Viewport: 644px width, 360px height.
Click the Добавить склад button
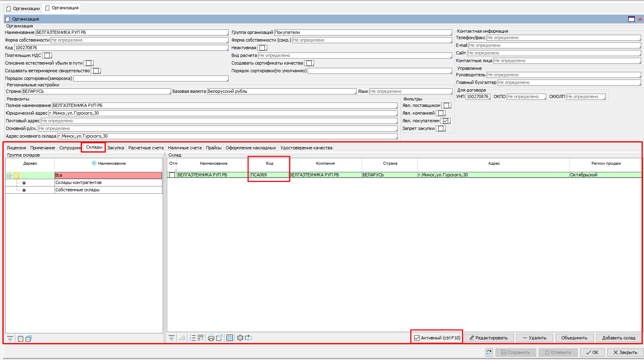pyautogui.click(x=619, y=338)
